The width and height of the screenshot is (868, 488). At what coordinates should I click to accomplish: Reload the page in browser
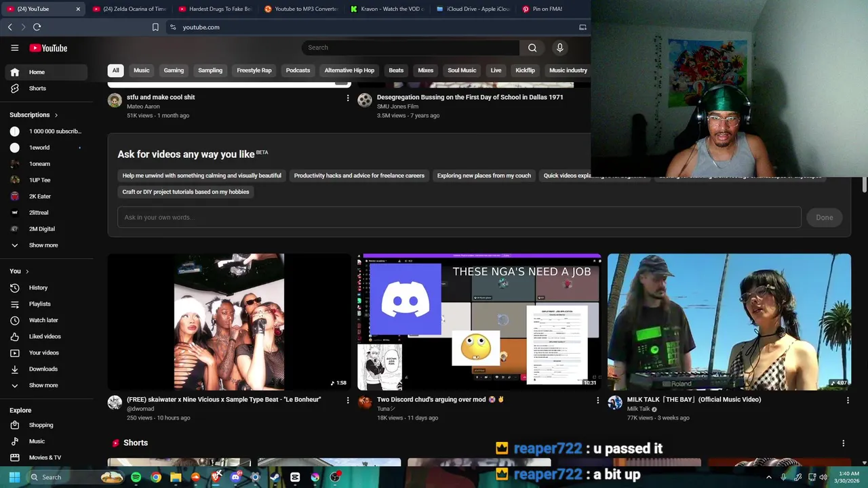click(37, 27)
